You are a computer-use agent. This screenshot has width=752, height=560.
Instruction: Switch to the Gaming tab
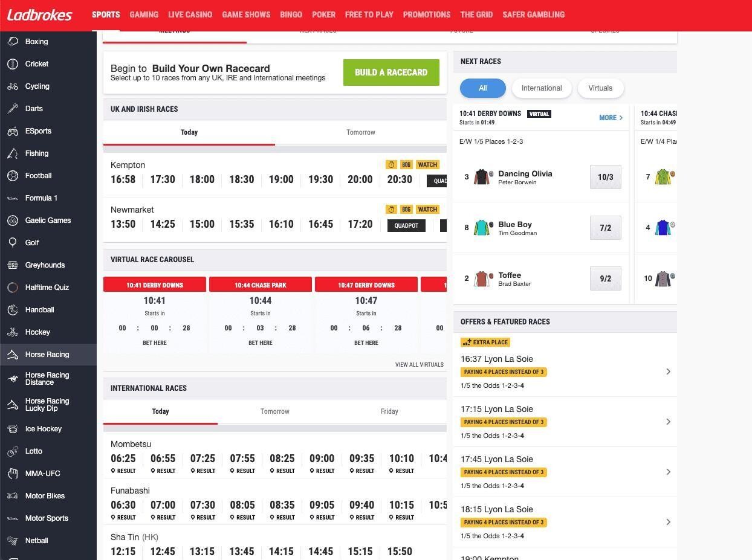(x=144, y=14)
